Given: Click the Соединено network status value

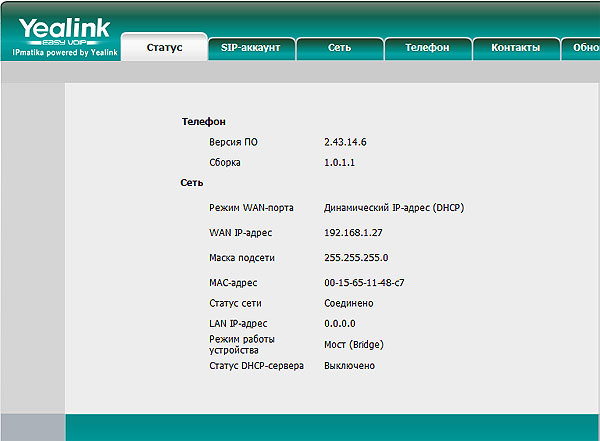Looking at the screenshot, I should coord(349,303).
